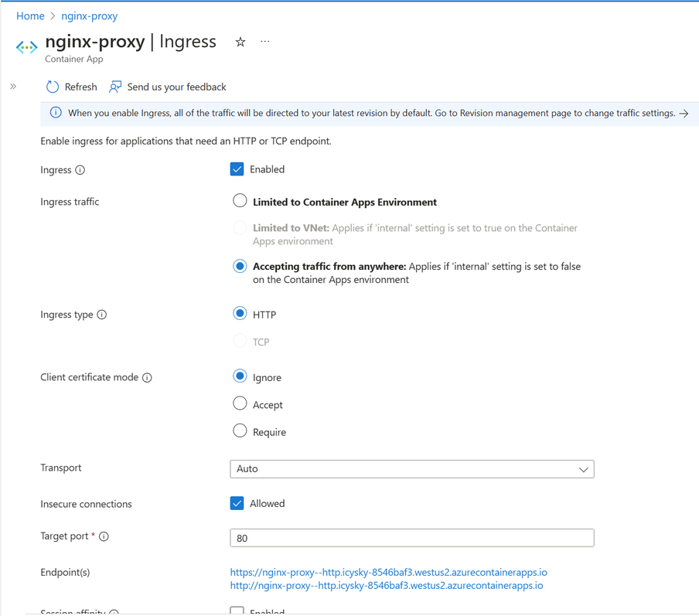
Task: Click the 'Enable ingress for applications' description text
Action: coord(186,141)
